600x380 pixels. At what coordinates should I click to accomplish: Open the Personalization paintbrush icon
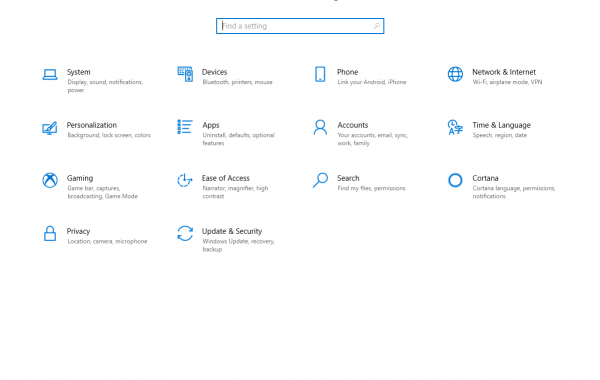50,128
